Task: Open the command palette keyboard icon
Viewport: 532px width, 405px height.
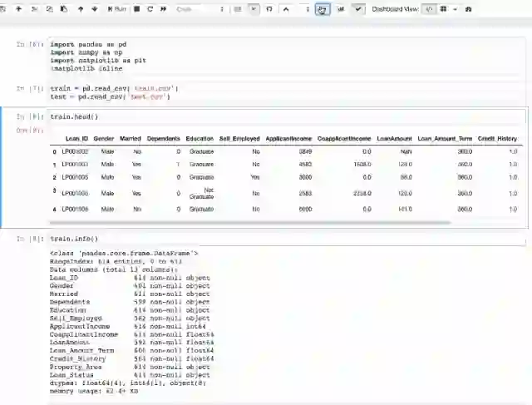Action: click(x=238, y=9)
